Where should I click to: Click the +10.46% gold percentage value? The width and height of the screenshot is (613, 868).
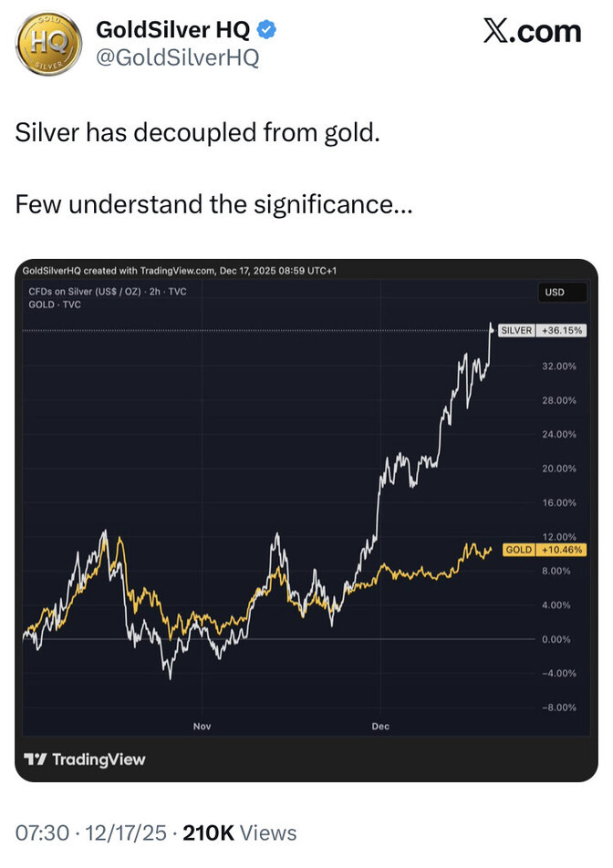(560, 551)
